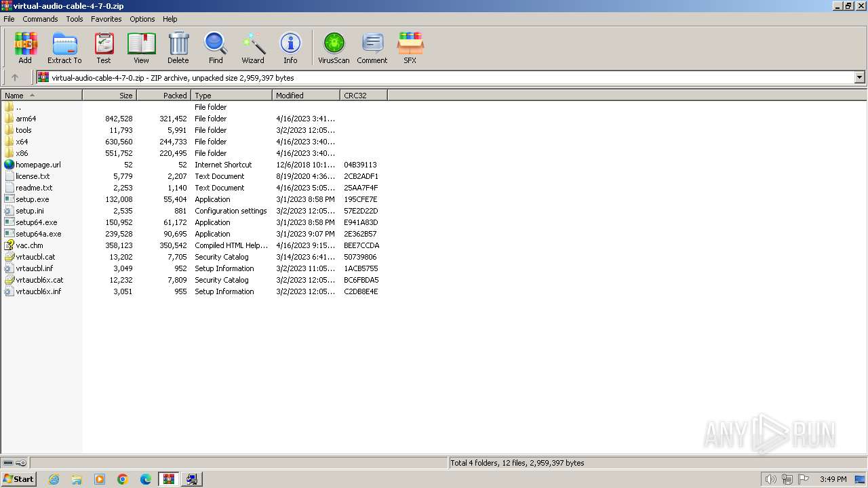Open the Help menu

170,19
